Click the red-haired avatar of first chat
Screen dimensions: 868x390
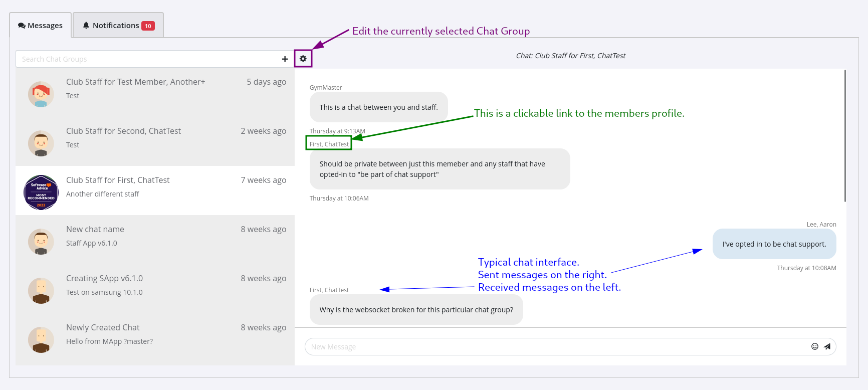(41, 94)
